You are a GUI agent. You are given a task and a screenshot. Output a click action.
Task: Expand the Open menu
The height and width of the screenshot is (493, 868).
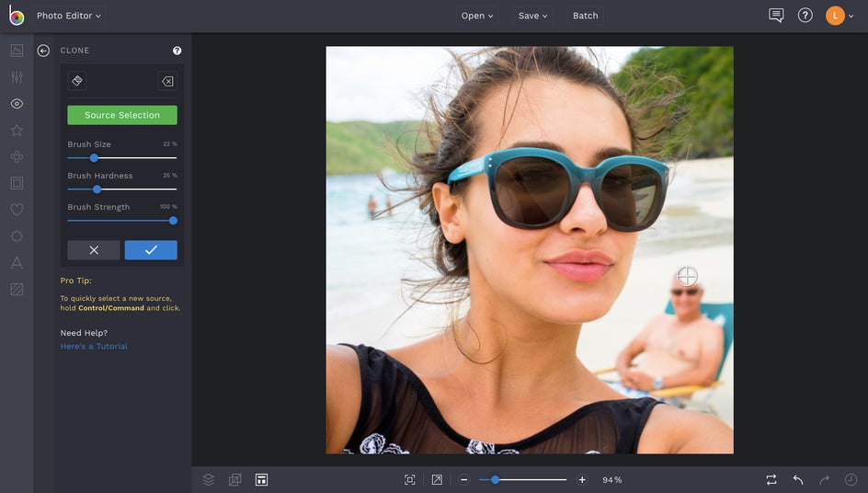tap(477, 16)
